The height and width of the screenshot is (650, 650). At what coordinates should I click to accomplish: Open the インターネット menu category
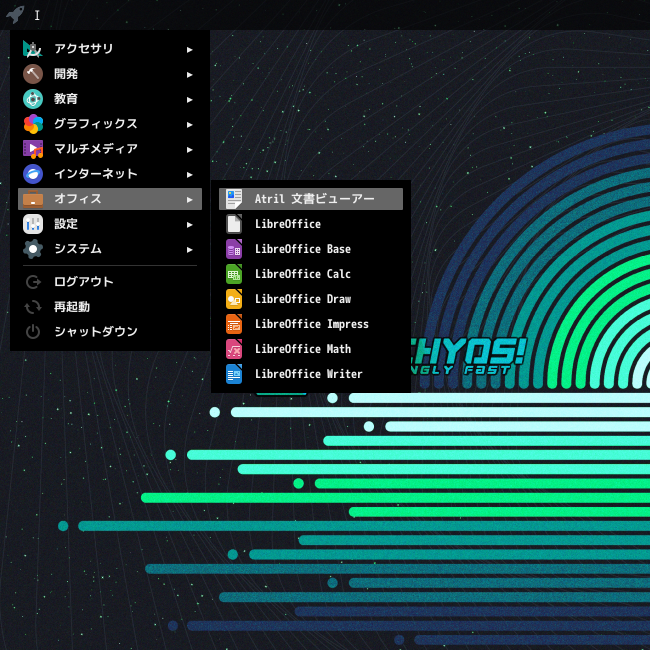pos(110,174)
